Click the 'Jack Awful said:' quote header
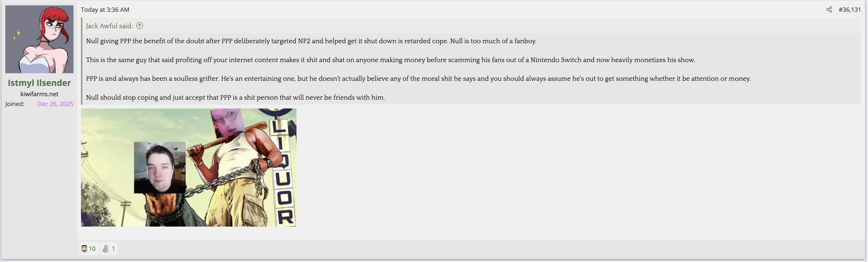This screenshot has width=868, height=262. (x=109, y=26)
